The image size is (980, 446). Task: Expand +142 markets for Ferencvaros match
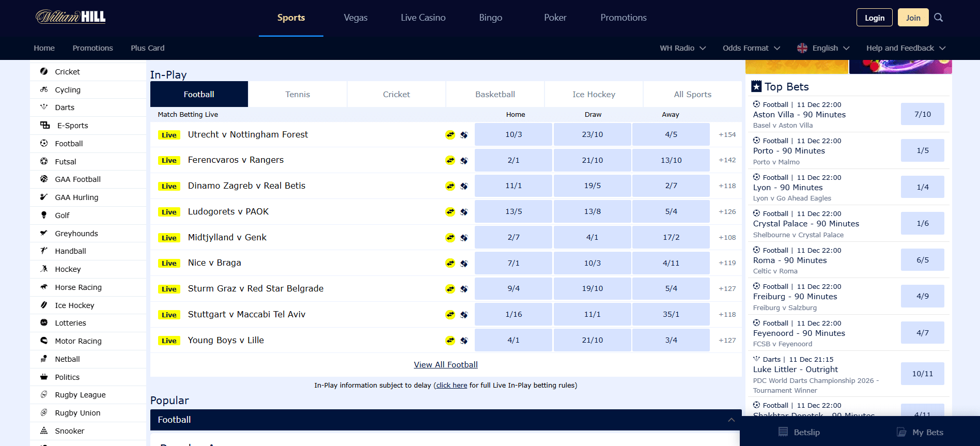(727, 160)
